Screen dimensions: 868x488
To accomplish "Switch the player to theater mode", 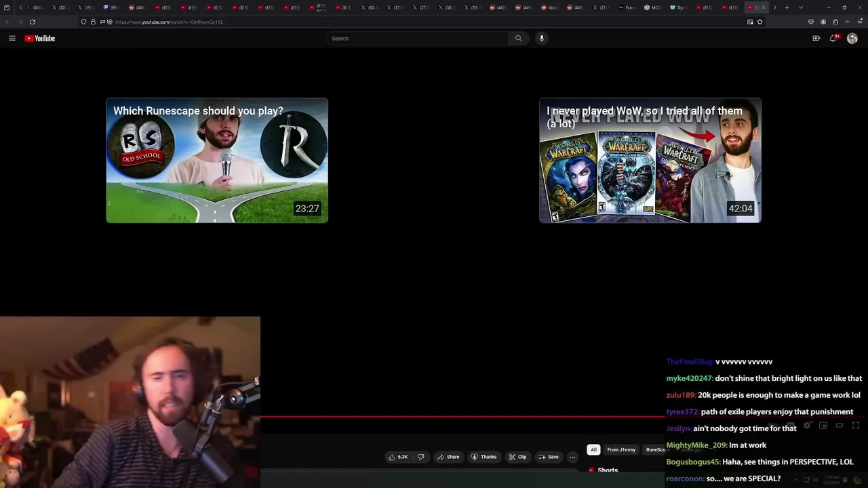I will [x=840, y=425].
